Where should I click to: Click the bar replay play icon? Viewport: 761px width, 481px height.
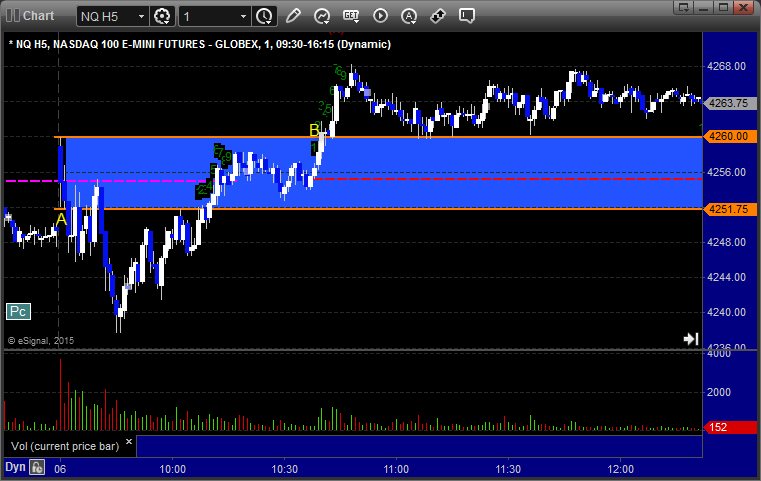coord(380,16)
